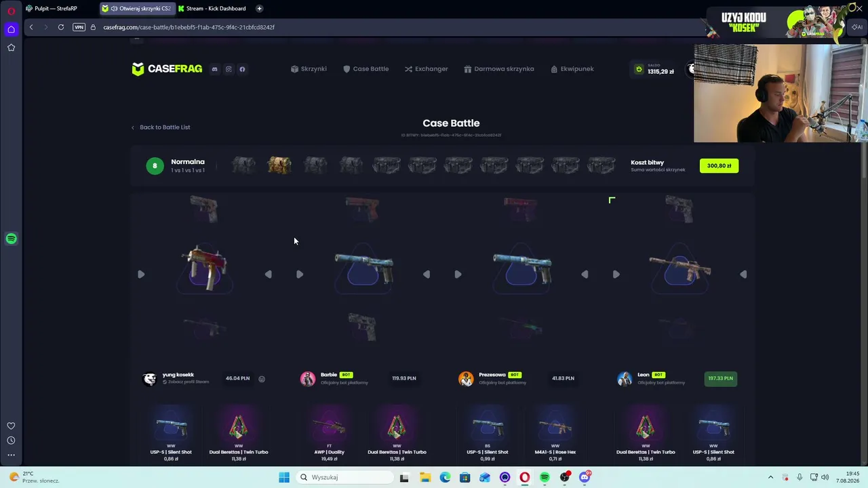This screenshot has height=488, width=868.
Task: Open the taskbar volume control
Action: click(x=825, y=477)
